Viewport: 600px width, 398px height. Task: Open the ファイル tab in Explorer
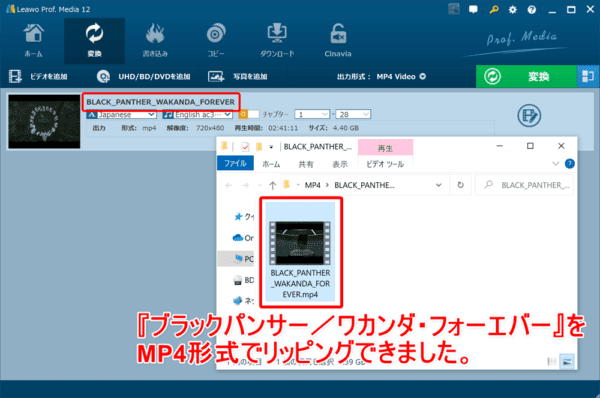tap(235, 163)
